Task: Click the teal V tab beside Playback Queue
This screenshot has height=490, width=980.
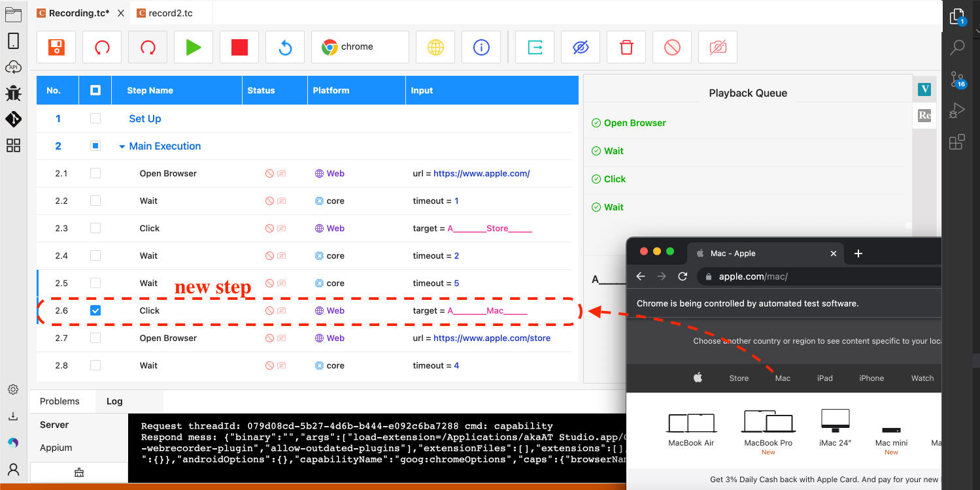Action: [924, 90]
